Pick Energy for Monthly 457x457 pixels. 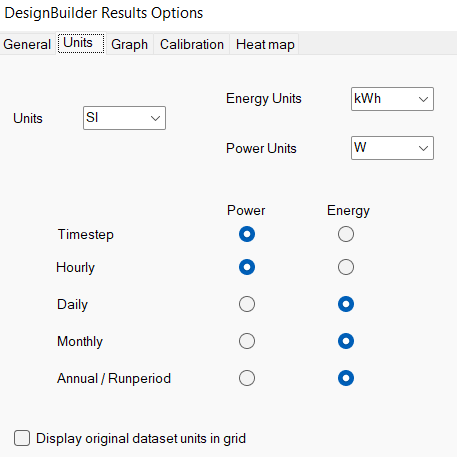click(x=346, y=341)
